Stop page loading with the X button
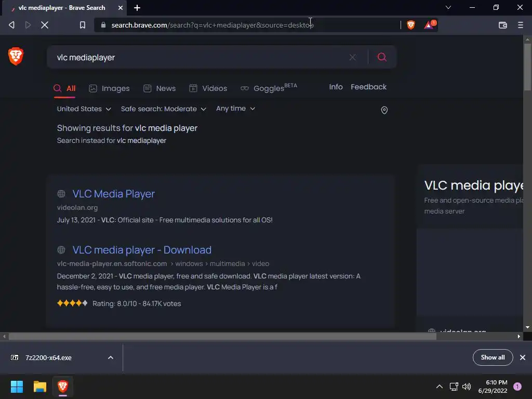 (x=45, y=25)
